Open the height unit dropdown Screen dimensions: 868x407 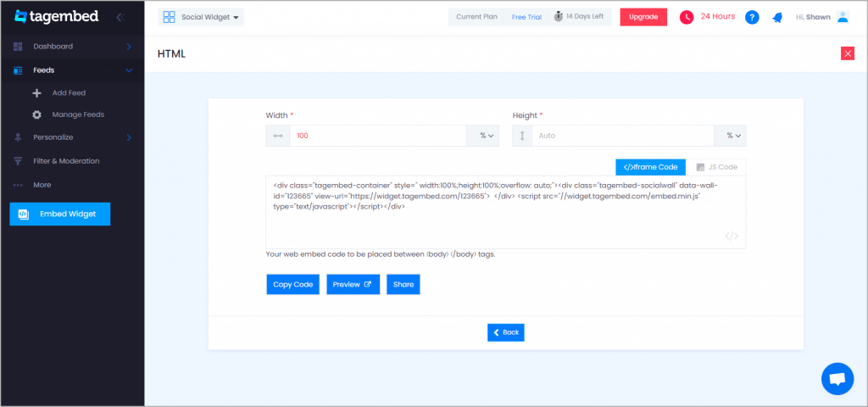(731, 136)
